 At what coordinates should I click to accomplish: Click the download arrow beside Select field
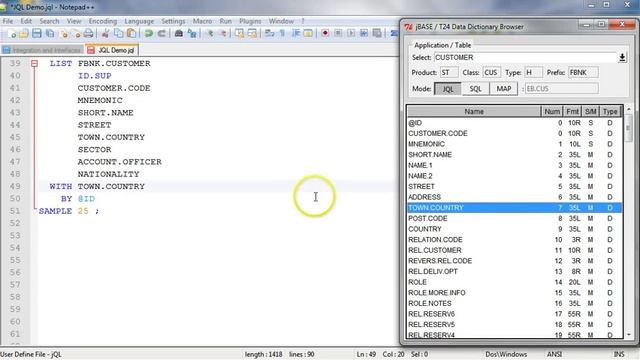click(622, 58)
